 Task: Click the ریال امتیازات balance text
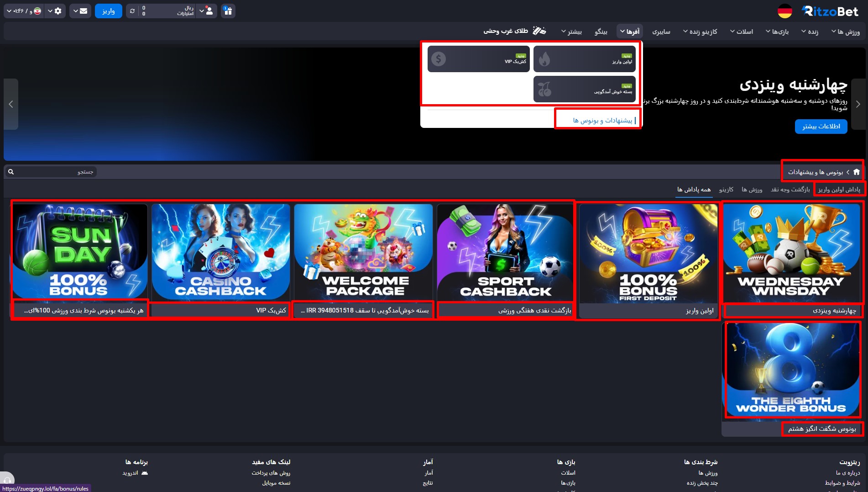185,11
